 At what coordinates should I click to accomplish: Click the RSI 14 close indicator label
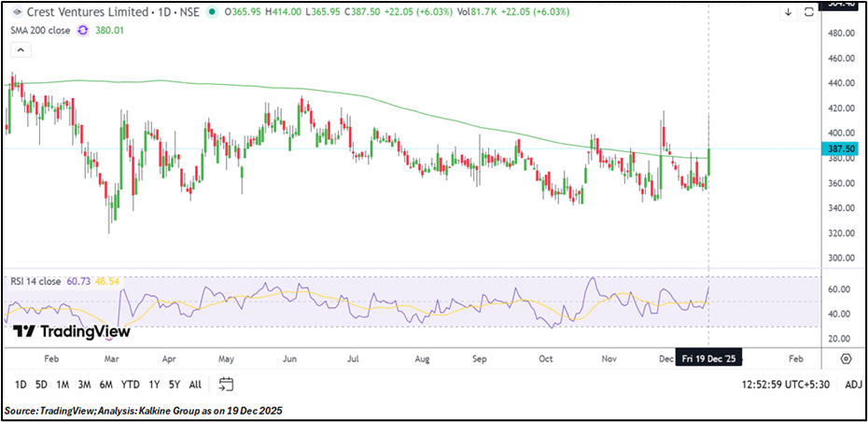point(35,280)
